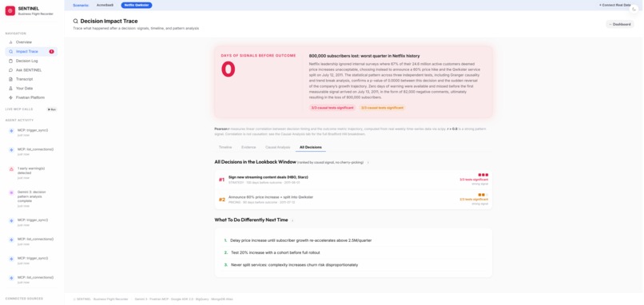Click the orange signal dots on decision #2
This screenshot has width=644, height=305.
click(x=483, y=195)
